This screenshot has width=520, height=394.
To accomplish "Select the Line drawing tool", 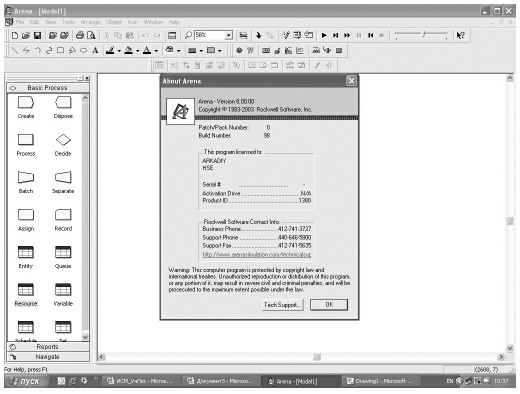I will tap(14, 50).
